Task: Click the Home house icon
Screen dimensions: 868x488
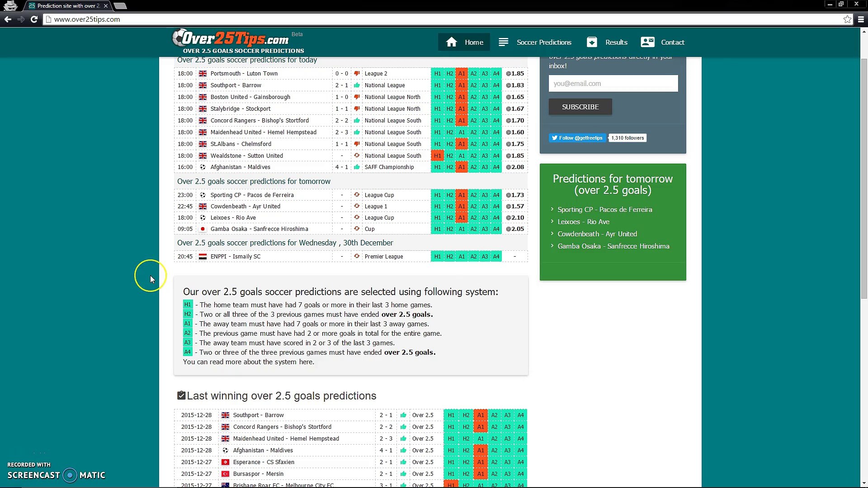Action: pyautogui.click(x=451, y=42)
